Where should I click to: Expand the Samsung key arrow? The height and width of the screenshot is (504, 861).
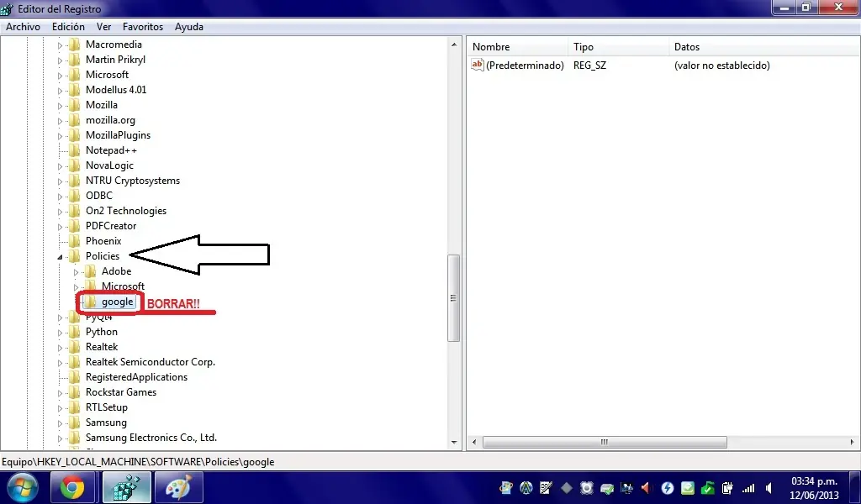pyautogui.click(x=60, y=423)
